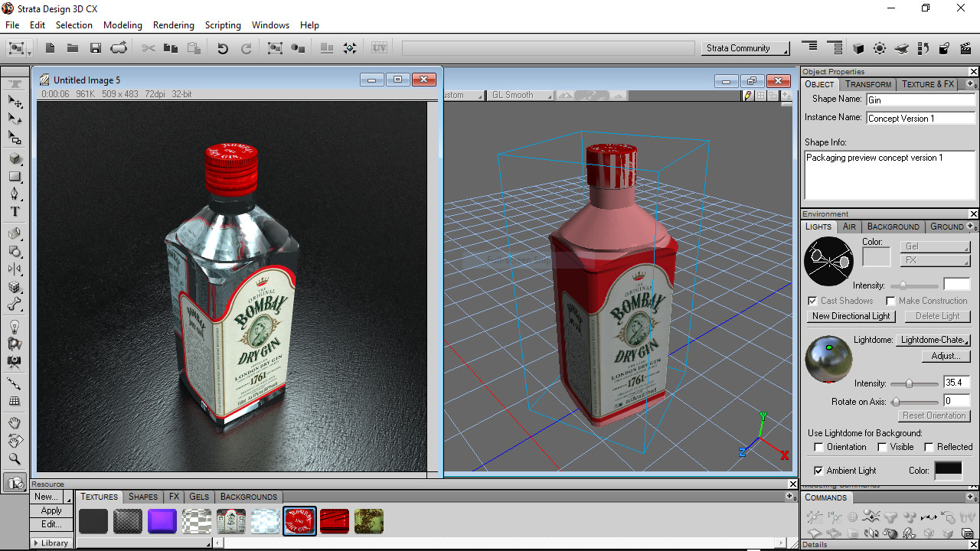Click the sun environment icon in the top toolbar

[x=879, y=48]
